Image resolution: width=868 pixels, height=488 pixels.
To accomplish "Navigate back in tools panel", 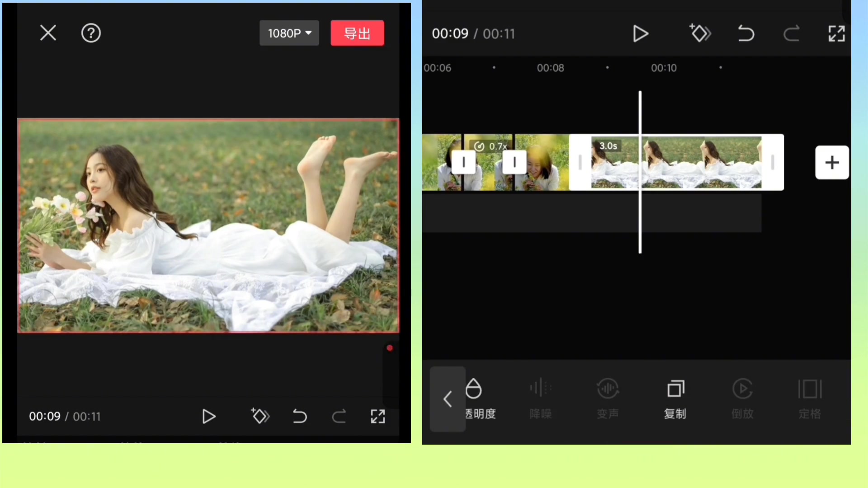I will click(x=448, y=399).
